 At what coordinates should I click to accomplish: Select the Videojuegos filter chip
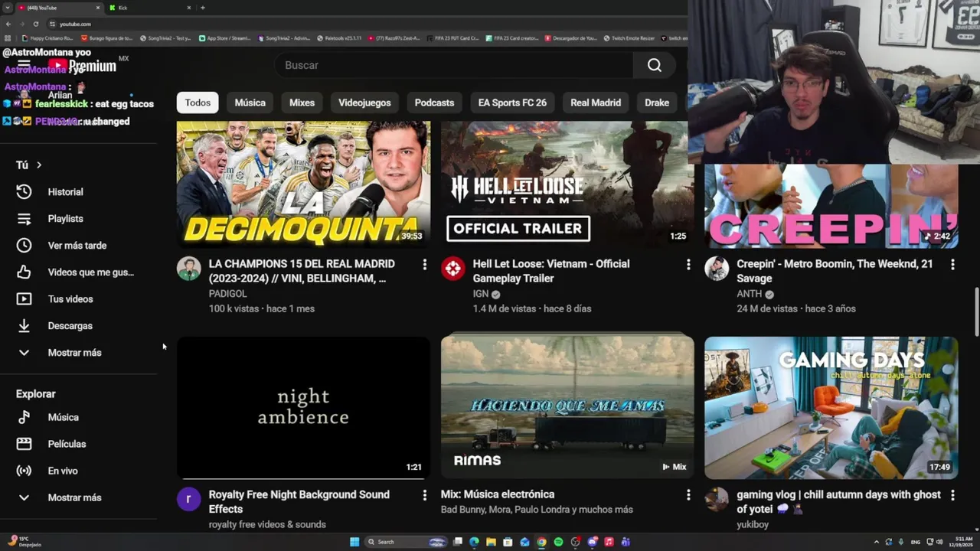pyautogui.click(x=364, y=103)
